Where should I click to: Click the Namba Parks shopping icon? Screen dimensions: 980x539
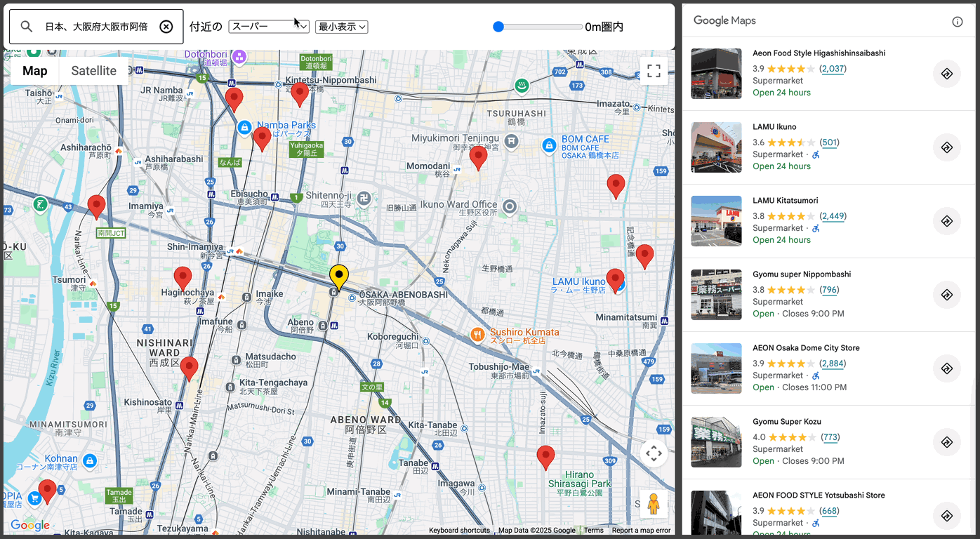point(244,128)
